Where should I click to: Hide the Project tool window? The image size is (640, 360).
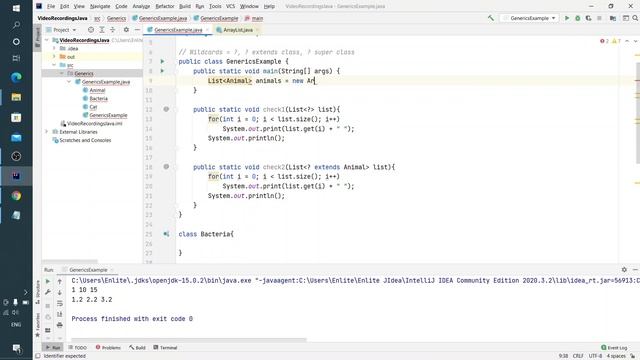137,30
